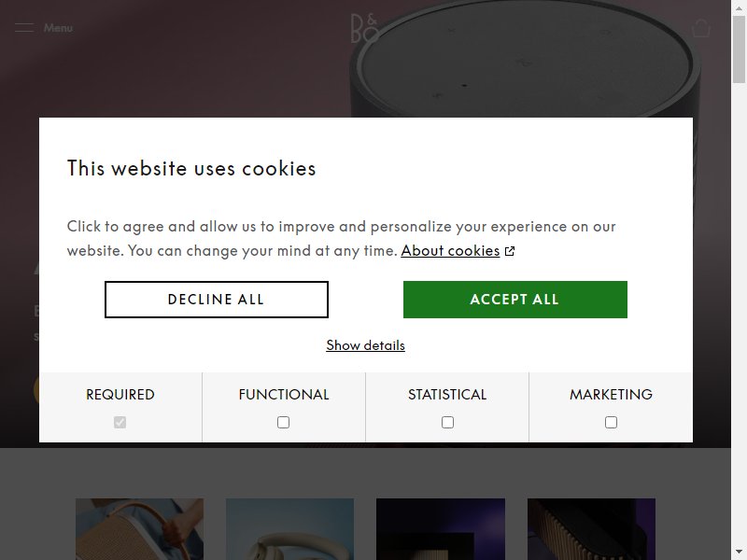Click the B&O logo
Viewport: 747px width, 560px height.
pyautogui.click(x=364, y=28)
